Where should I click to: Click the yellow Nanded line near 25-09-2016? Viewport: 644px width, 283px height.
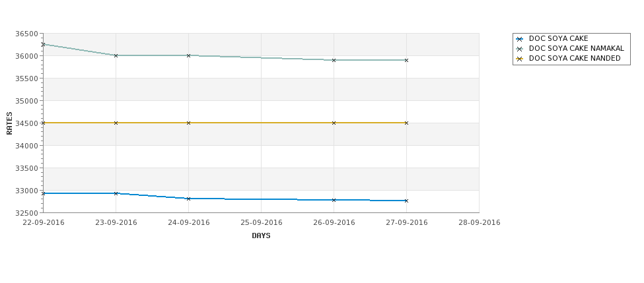pos(261,123)
